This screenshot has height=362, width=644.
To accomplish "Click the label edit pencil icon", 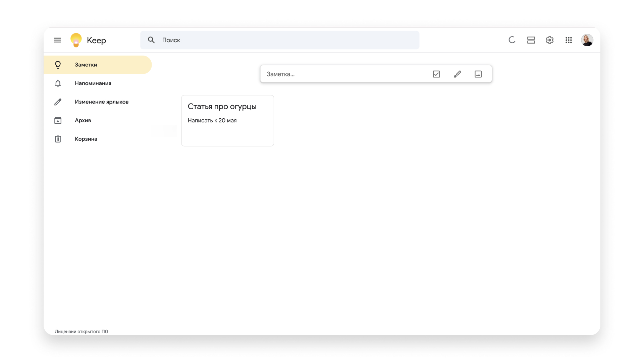I will pos(58,102).
